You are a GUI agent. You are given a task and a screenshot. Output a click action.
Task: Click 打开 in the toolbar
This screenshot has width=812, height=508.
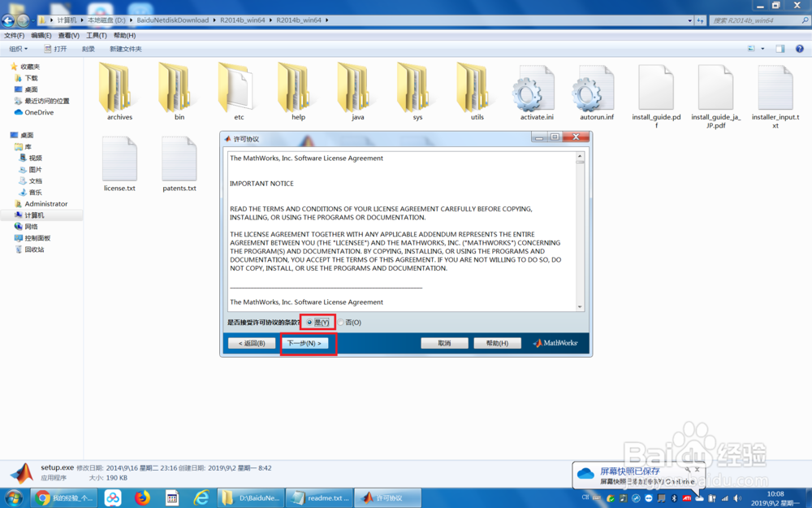(55, 49)
